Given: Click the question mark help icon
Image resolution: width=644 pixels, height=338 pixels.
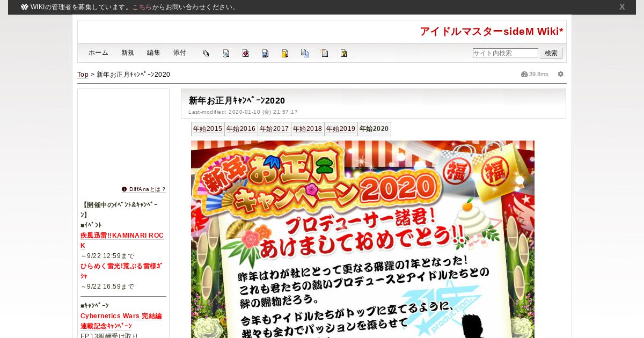Looking at the screenshot, I should 344,53.
